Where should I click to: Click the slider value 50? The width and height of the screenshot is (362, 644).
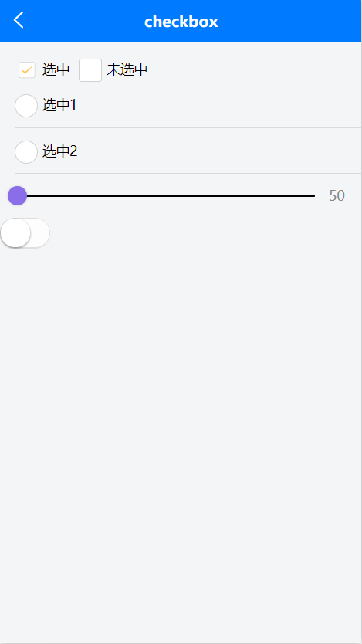[x=337, y=196]
